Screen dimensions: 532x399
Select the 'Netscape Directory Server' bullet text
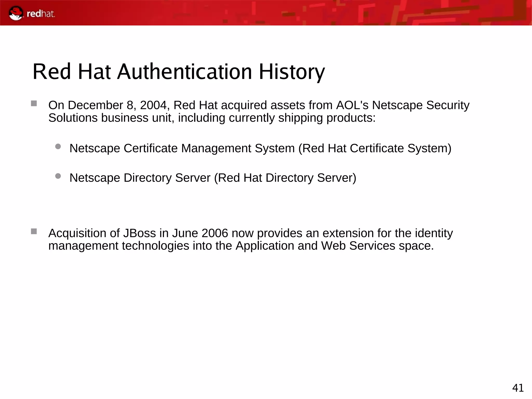(213, 178)
